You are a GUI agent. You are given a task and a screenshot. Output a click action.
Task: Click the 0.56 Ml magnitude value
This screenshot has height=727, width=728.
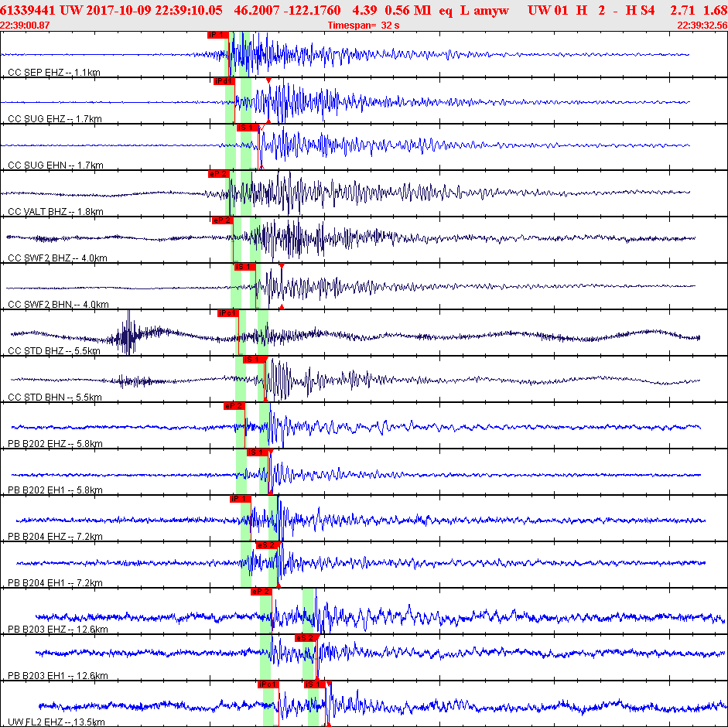click(408, 10)
